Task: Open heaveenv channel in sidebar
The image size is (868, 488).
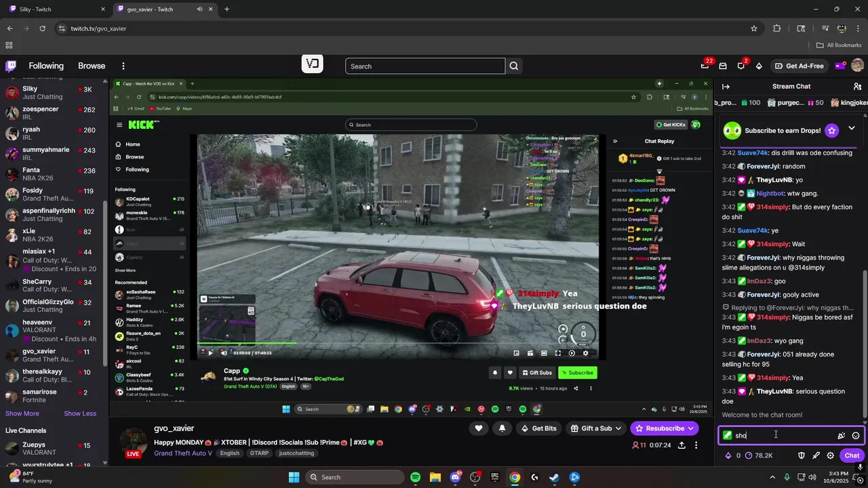Action: pos(53,330)
